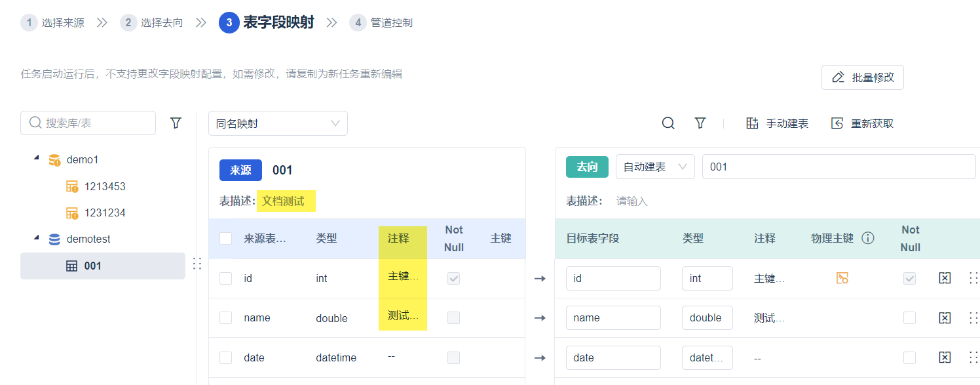Open the 同名映射 mapping dropdown
Image resolution: width=980 pixels, height=385 pixels.
278,123
